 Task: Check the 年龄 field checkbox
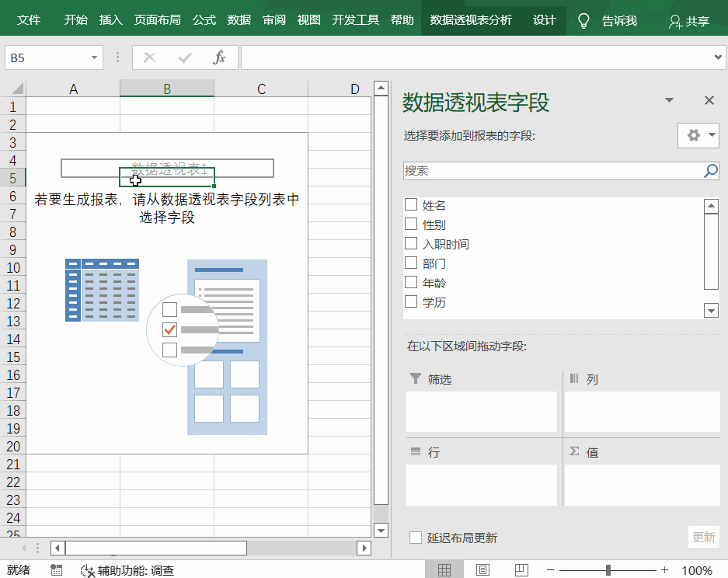411,282
